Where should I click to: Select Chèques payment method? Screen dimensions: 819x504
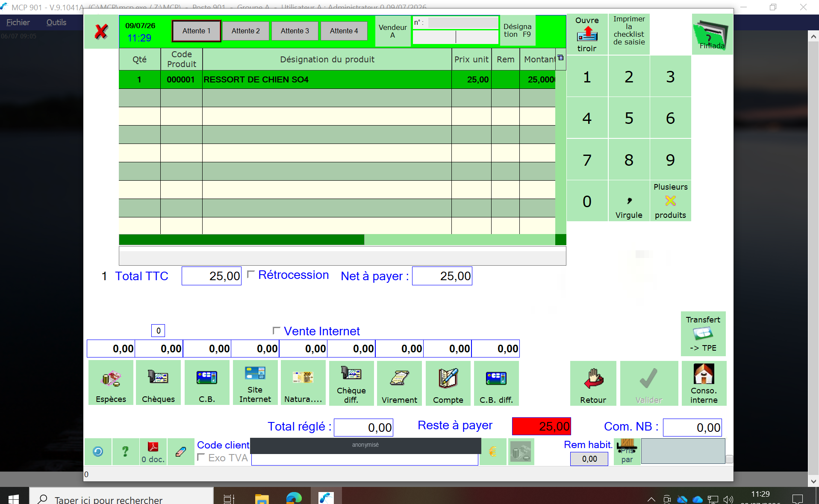[x=158, y=383]
